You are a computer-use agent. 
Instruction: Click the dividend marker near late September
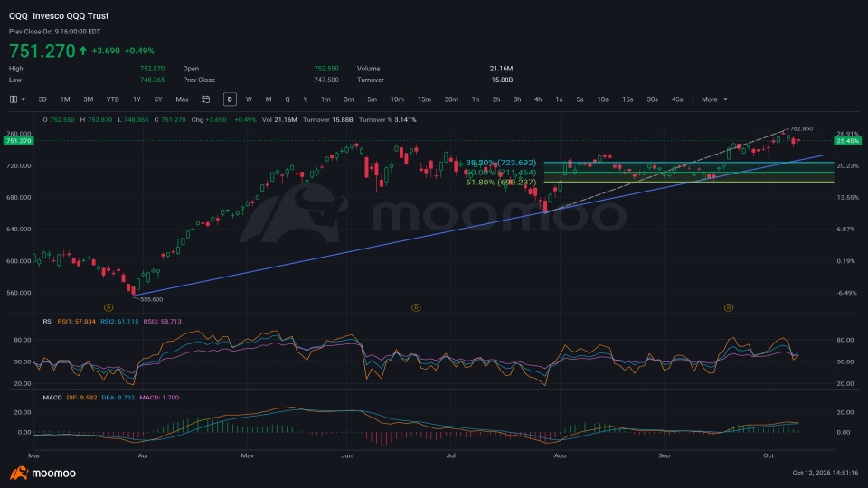pyautogui.click(x=729, y=307)
